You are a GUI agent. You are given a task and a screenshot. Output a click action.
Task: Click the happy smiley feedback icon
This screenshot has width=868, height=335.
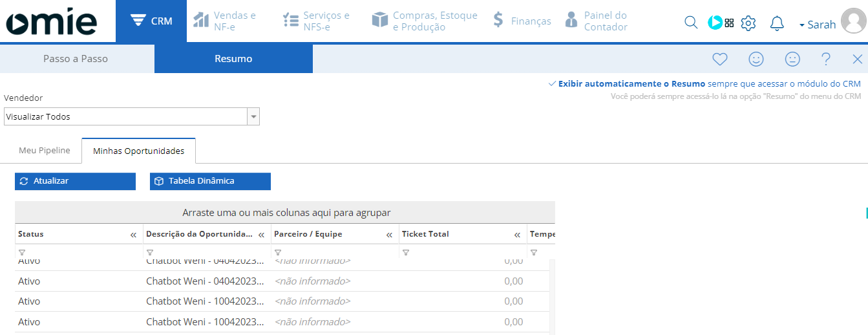click(x=756, y=59)
